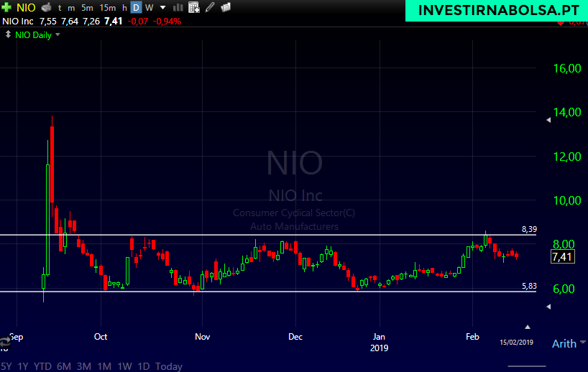Select the Today range

point(169,366)
